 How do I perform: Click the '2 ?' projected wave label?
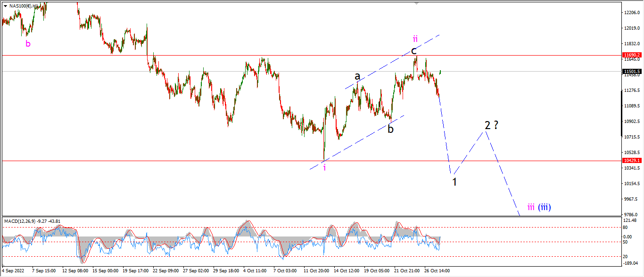pyautogui.click(x=492, y=125)
